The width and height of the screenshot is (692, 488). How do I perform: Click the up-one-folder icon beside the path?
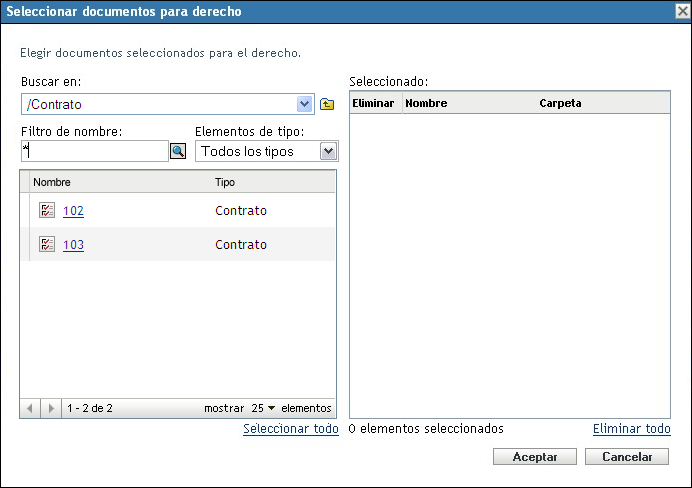click(327, 104)
